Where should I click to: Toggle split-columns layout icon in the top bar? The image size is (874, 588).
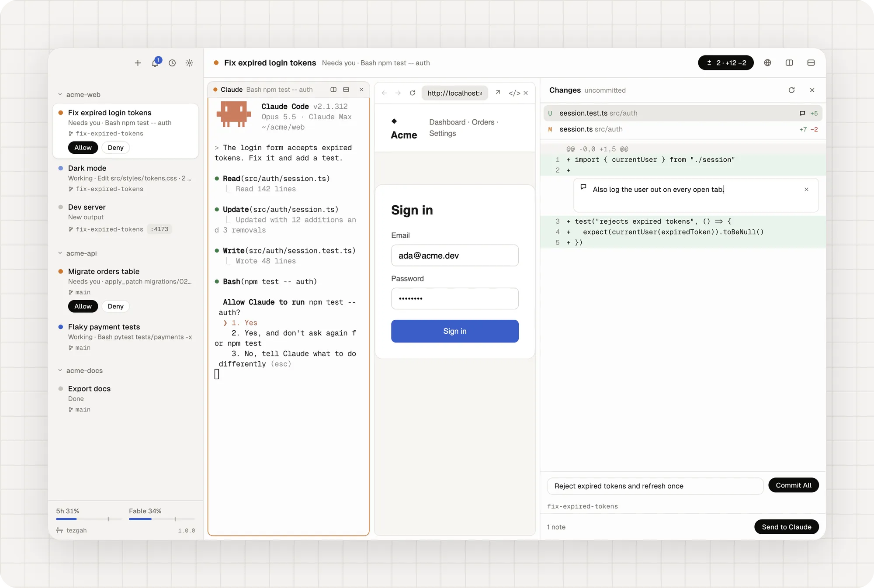pos(789,63)
